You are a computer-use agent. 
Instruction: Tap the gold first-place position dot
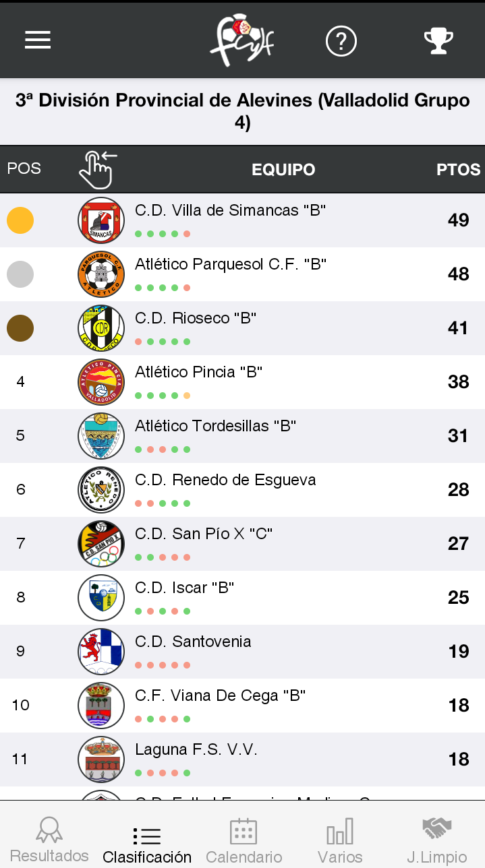(x=20, y=220)
